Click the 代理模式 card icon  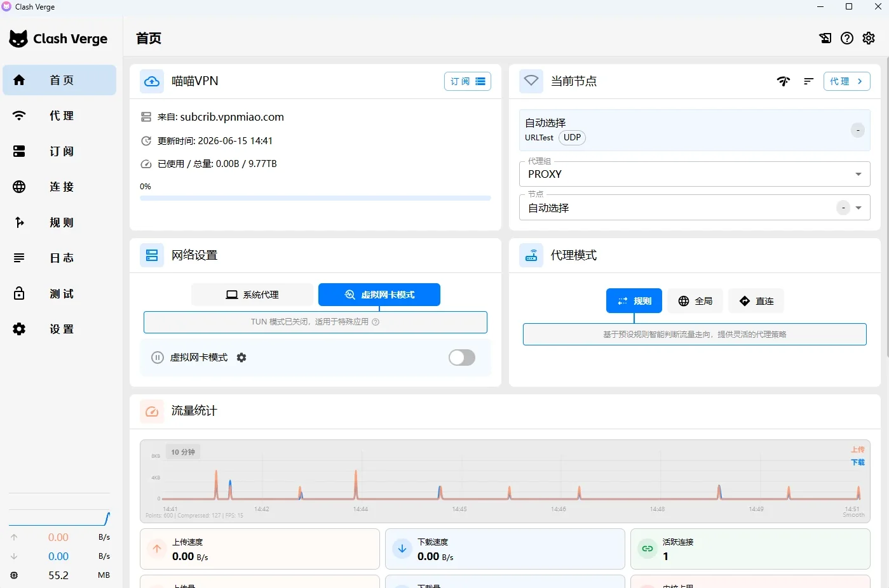(x=531, y=255)
